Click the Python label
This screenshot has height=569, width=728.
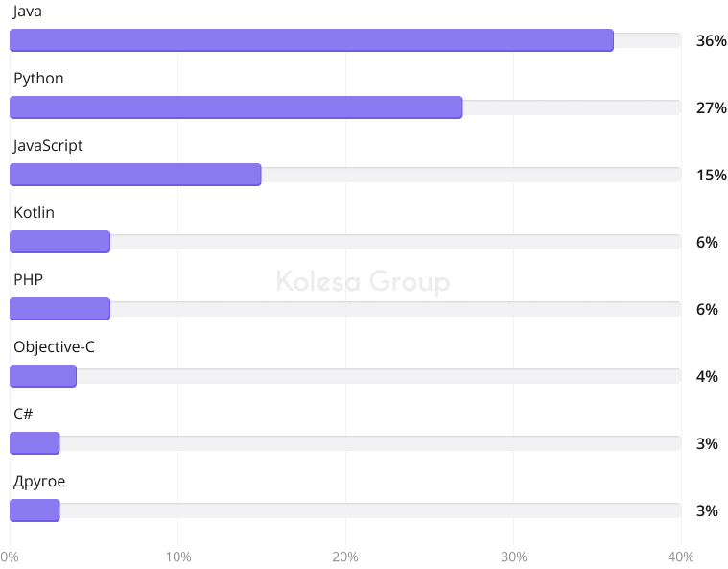38,79
